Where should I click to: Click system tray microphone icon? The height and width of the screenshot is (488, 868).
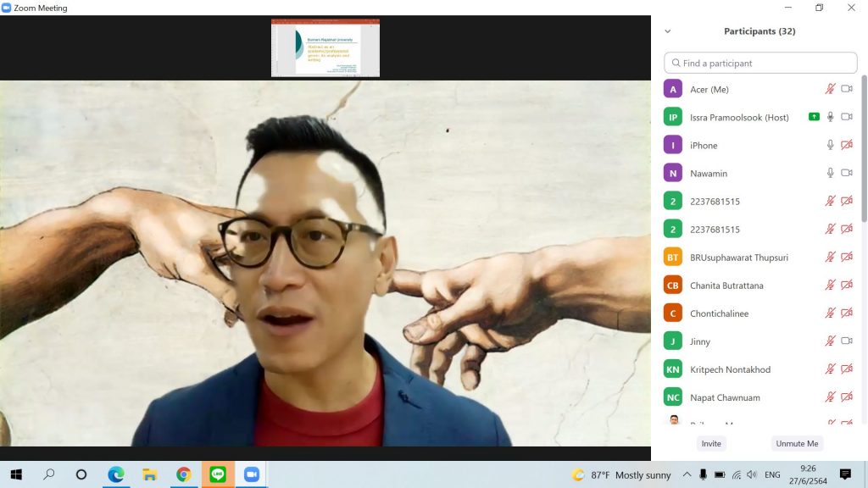703,474
